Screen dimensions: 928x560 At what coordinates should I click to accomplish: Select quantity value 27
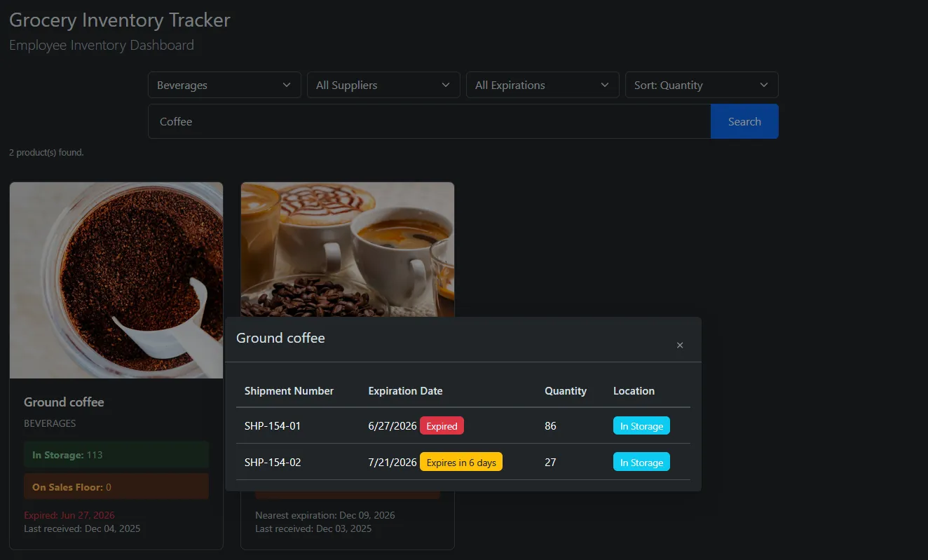pyautogui.click(x=550, y=463)
